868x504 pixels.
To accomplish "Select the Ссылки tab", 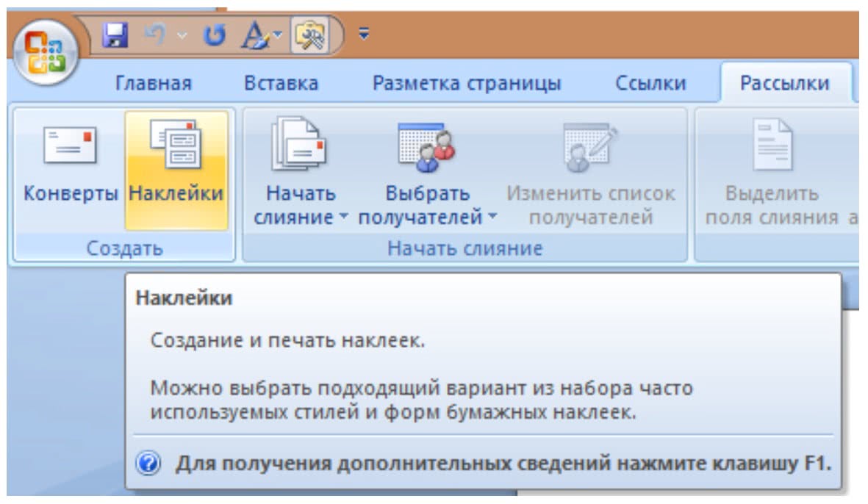I will [650, 84].
